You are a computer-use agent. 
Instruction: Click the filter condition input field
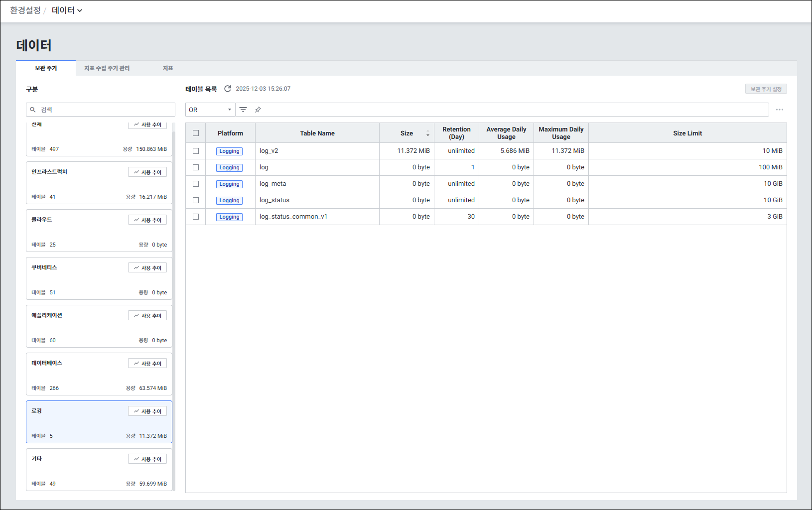click(x=513, y=110)
